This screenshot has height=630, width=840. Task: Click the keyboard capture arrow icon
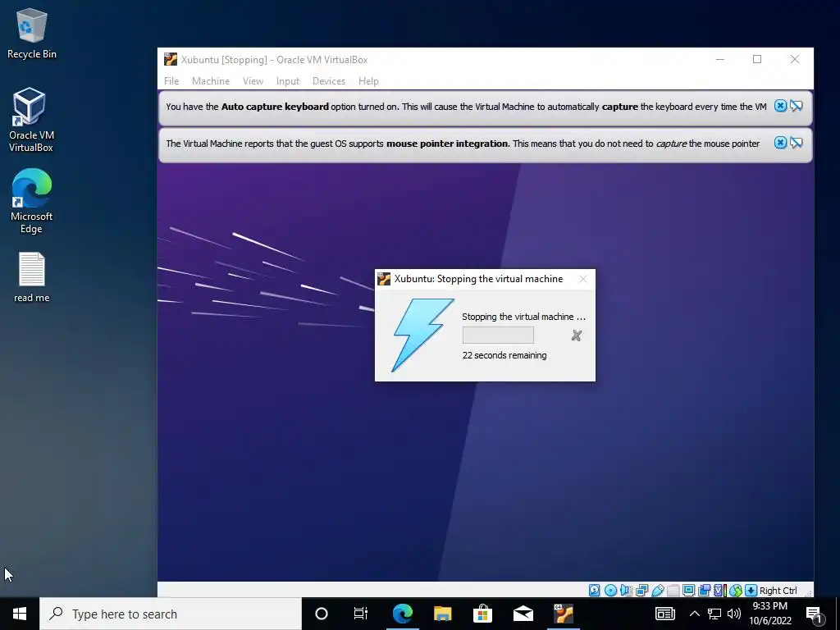click(x=751, y=591)
